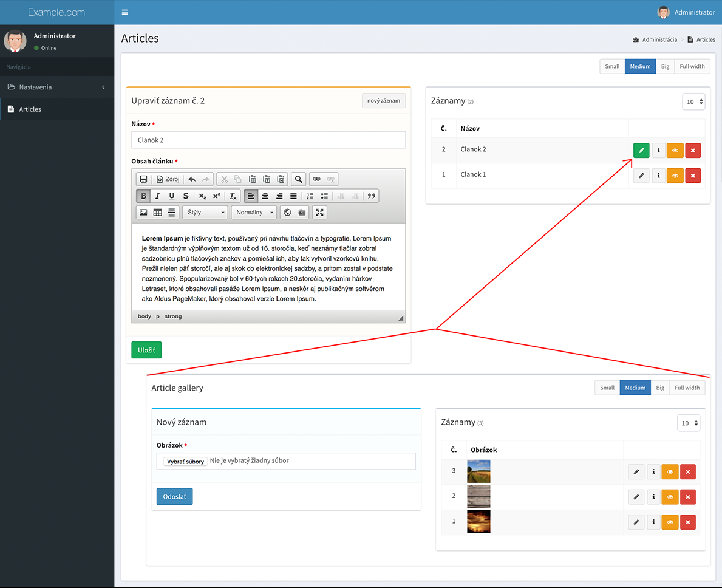Click the hamburger menu icon in the header
The height and width of the screenshot is (588, 722).
click(124, 12)
